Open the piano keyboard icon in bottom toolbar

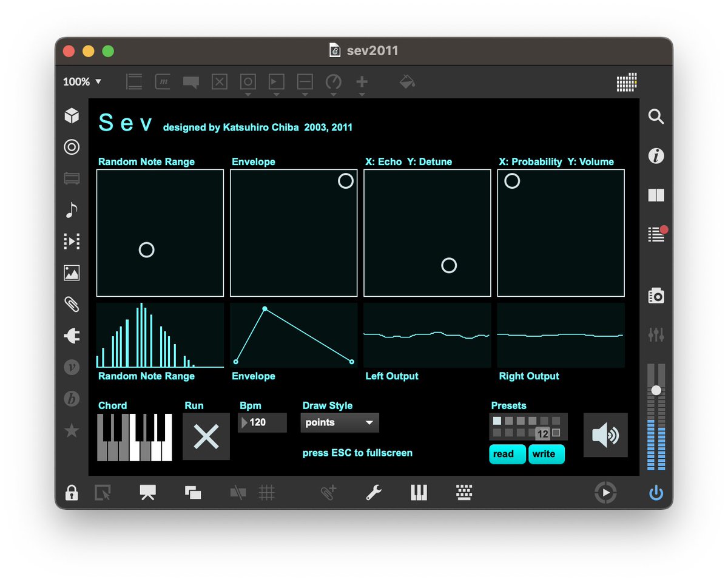(419, 493)
